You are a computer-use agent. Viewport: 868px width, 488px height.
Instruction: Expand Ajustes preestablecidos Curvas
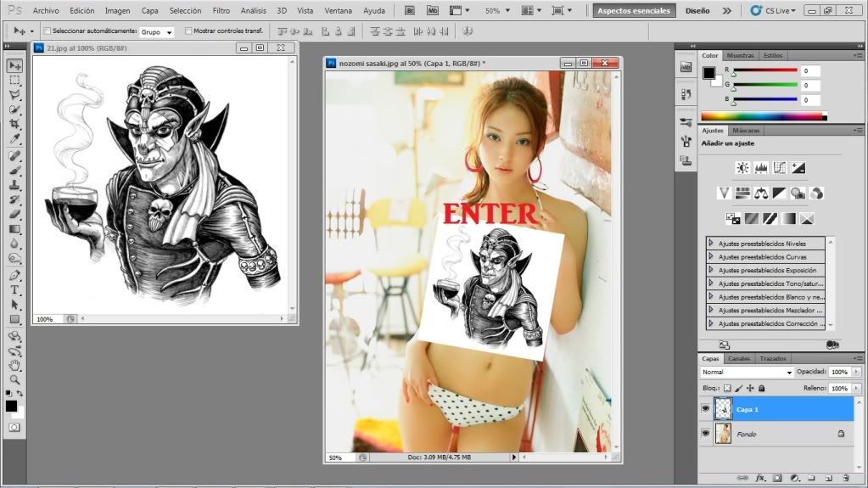click(x=711, y=256)
